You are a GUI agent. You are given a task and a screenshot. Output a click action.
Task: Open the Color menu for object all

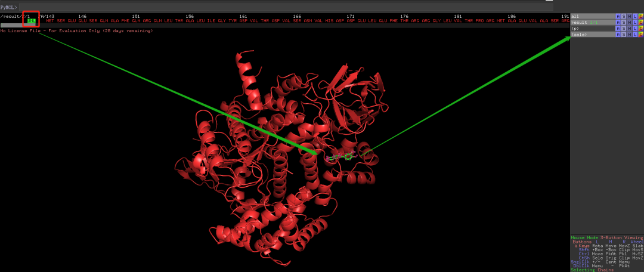(641, 17)
